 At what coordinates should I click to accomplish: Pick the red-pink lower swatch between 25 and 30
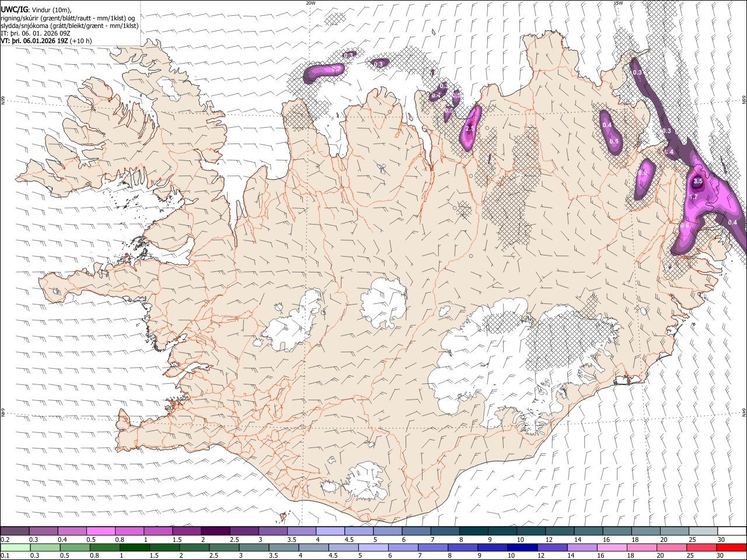701,547
